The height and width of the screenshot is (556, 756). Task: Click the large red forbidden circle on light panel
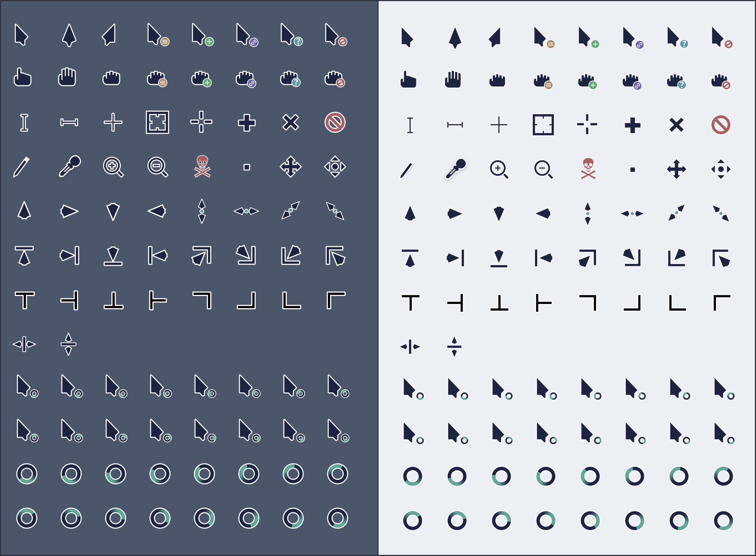point(721,125)
